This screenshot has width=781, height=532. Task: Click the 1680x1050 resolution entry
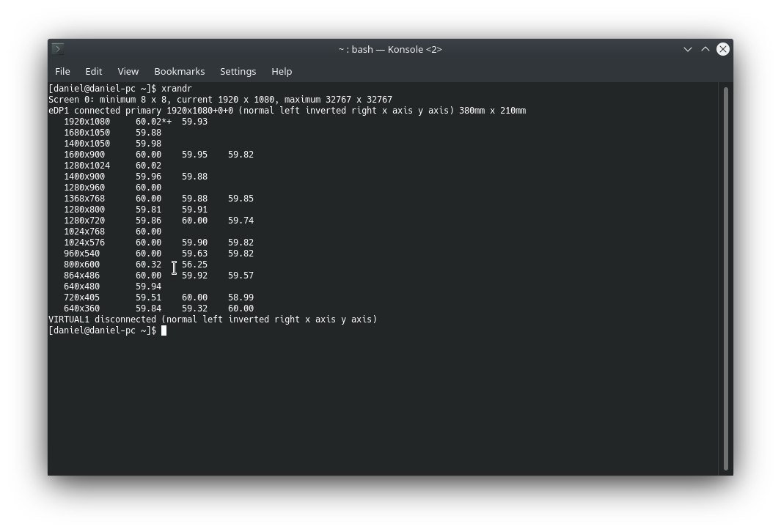87,133
